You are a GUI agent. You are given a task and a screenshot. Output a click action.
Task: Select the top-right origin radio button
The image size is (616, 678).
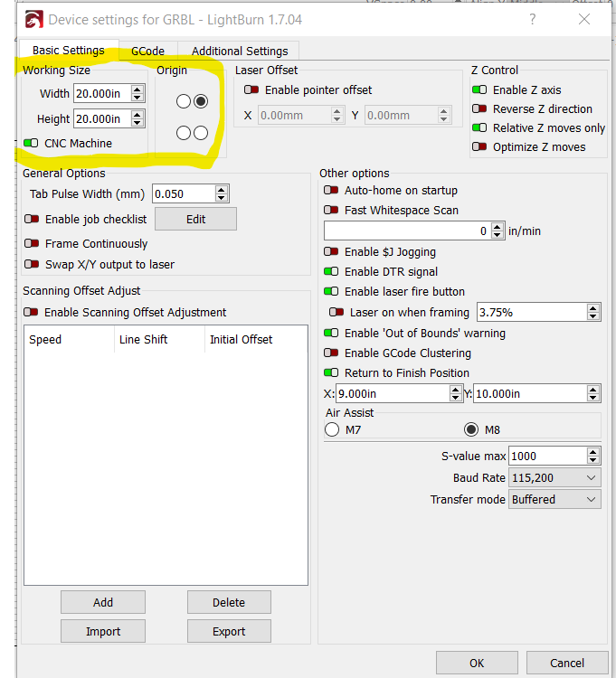pos(201,101)
